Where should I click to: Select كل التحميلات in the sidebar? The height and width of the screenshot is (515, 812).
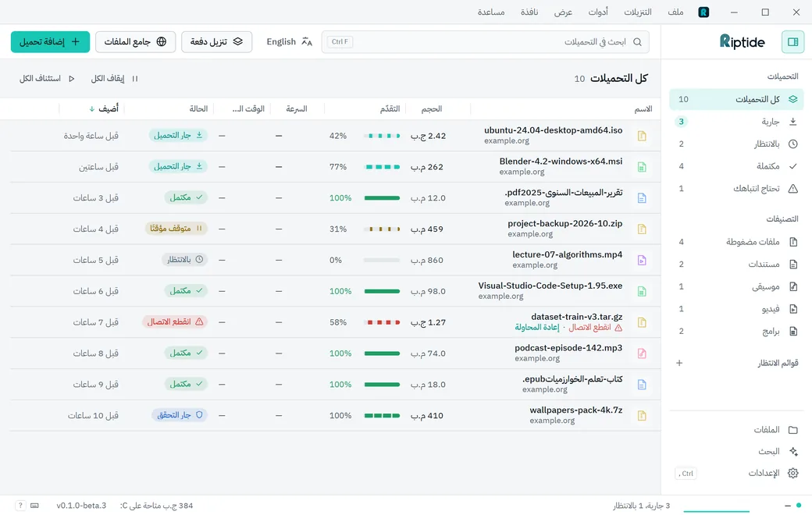tap(735, 99)
